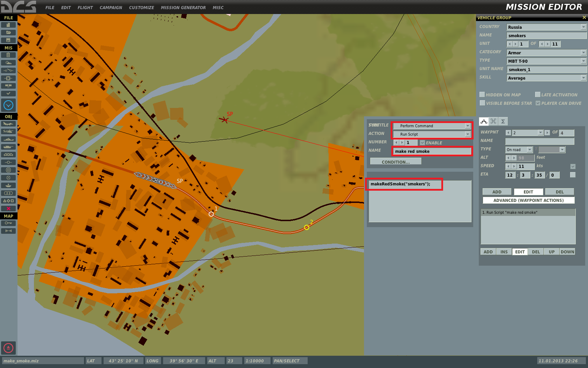Image resolution: width=588 pixels, height=368 pixels.
Task: Click the script text box with makeRedSmoke
Action: pos(420,201)
